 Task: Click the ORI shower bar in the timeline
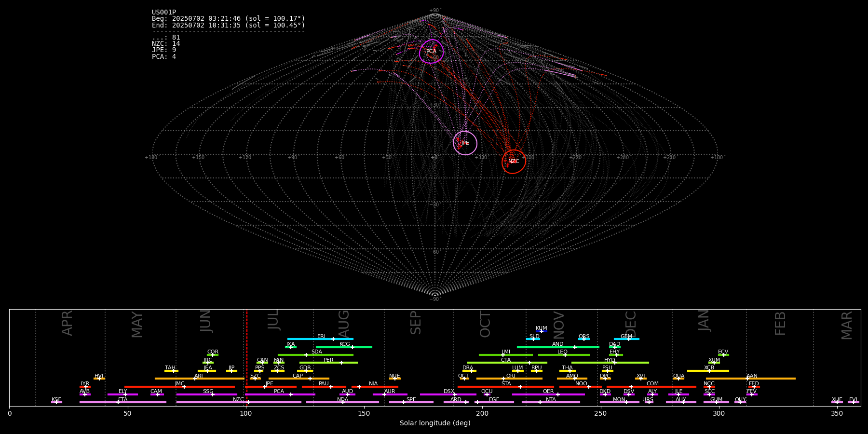(509, 379)
